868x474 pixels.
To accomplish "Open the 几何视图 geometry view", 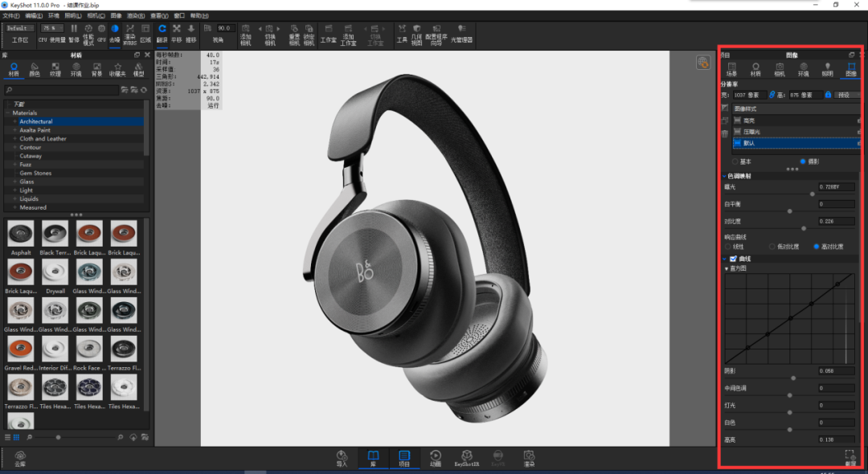I will 416,35.
